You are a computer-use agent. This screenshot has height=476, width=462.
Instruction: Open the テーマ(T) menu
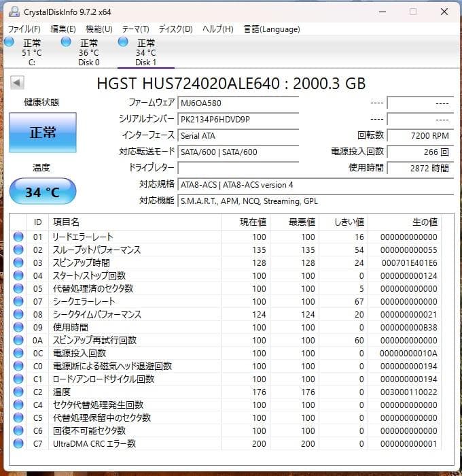click(136, 29)
